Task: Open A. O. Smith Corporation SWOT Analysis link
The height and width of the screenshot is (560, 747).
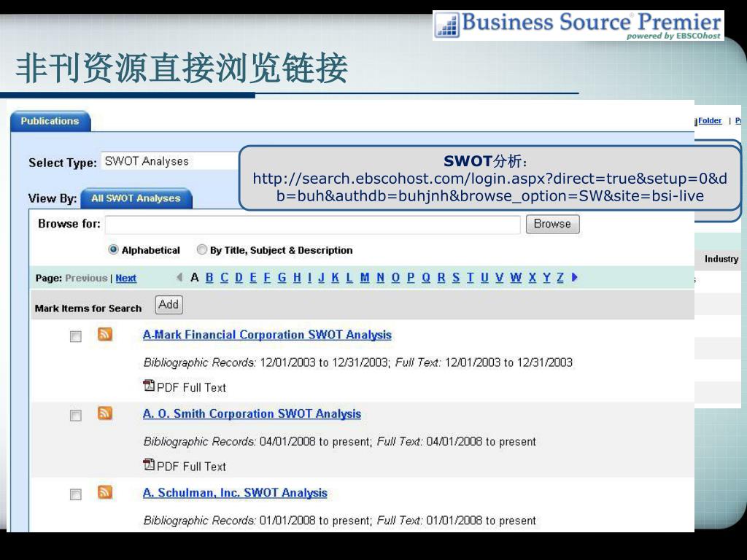Action: click(252, 414)
